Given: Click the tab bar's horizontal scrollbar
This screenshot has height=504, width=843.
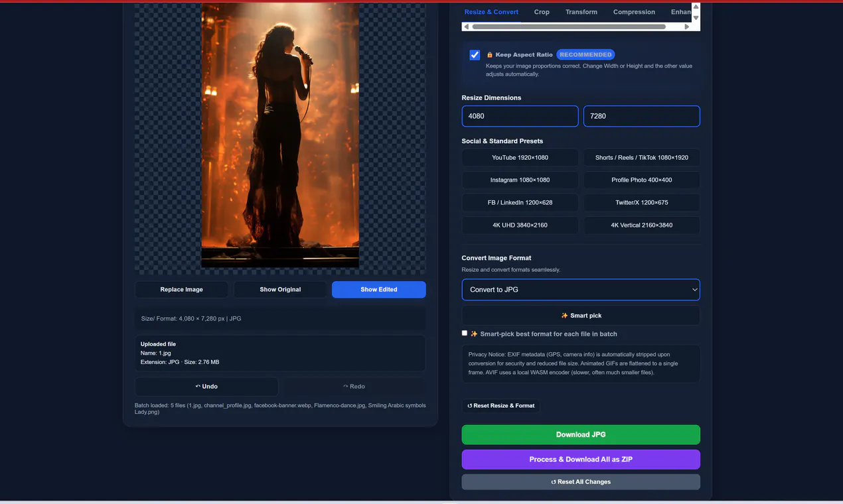Looking at the screenshot, I should (x=569, y=27).
